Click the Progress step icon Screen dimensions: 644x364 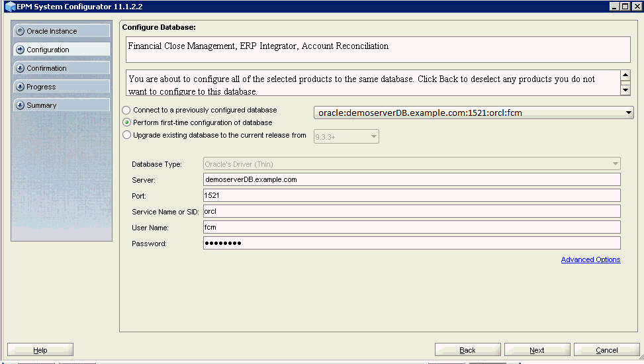click(x=20, y=87)
